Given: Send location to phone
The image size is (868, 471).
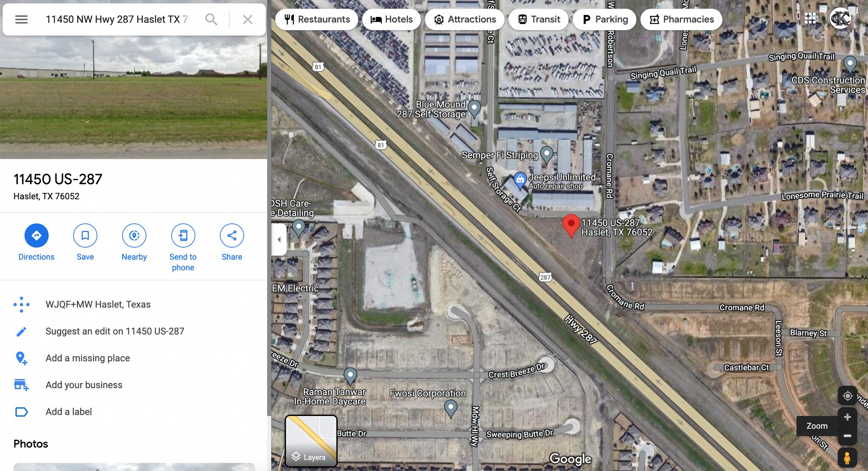Looking at the screenshot, I should 183,235.
